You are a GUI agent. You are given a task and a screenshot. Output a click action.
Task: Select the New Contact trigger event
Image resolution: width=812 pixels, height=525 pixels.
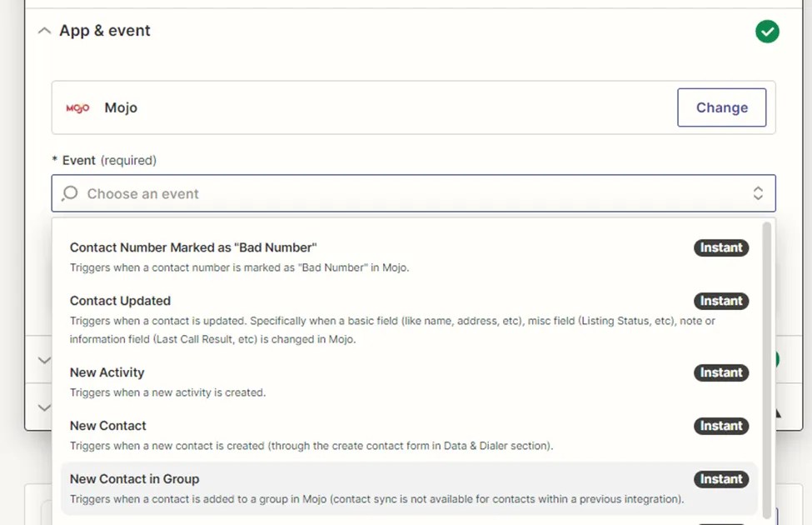click(x=107, y=426)
